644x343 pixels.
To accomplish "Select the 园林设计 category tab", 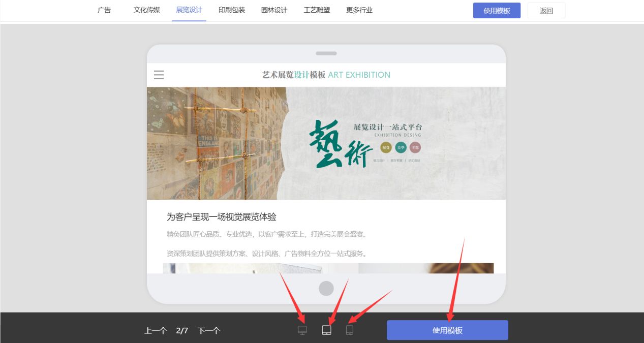I will point(274,10).
